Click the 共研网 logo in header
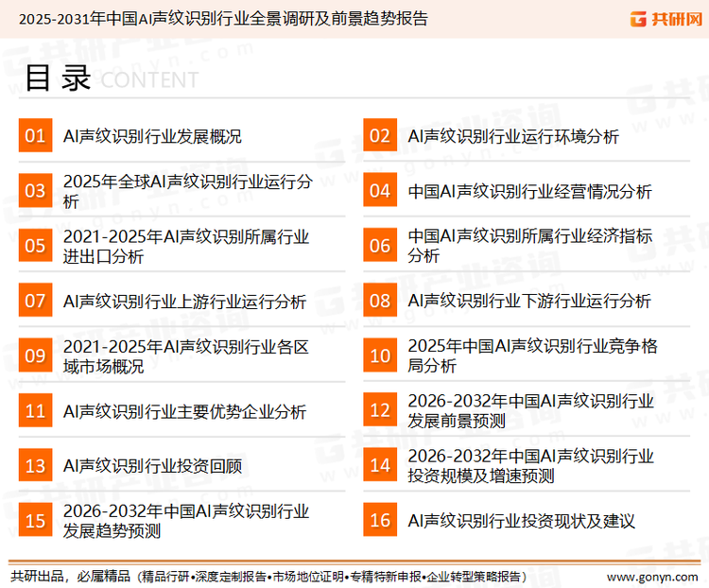The width and height of the screenshot is (709, 588). (x=666, y=19)
